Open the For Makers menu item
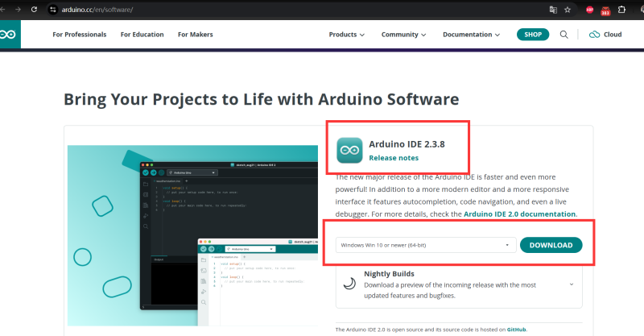This screenshot has width=644, height=336. pyautogui.click(x=196, y=35)
